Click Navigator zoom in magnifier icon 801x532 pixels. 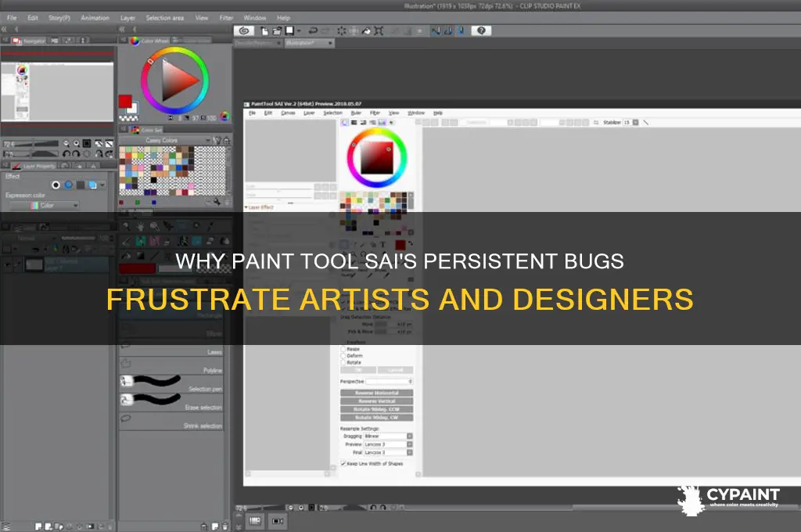tap(77, 144)
